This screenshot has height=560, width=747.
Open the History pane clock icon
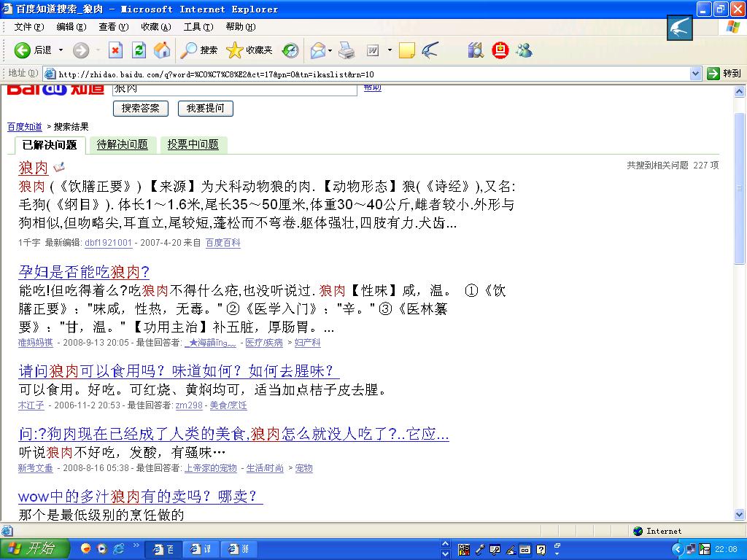pyautogui.click(x=290, y=50)
